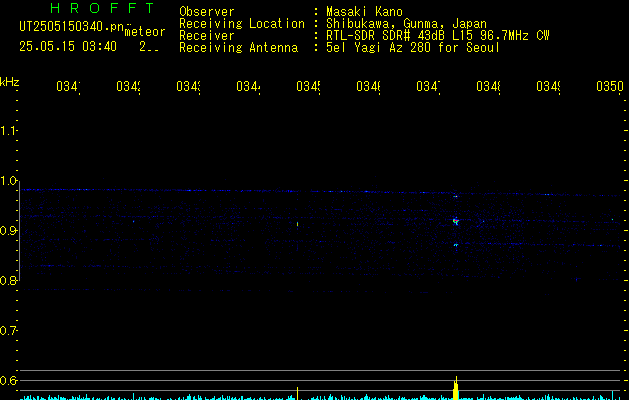Select the 1.0 frequency axis label
The width and height of the screenshot is (629, 400).
click(x=8, y=181)
